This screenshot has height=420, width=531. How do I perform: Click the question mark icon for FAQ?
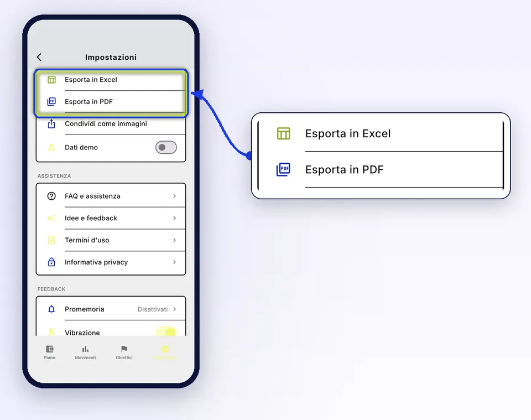[51, 196]
